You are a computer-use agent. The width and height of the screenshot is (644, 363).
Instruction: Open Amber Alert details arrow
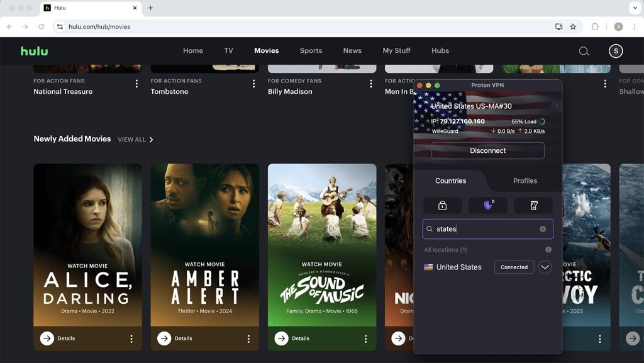pyautogui.click(x=164, y=338)
